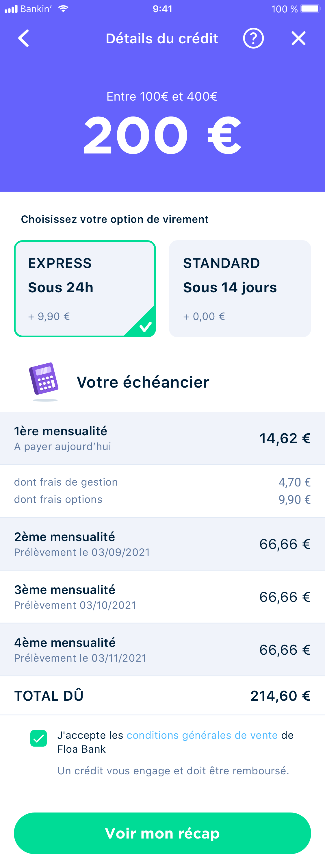
Task: Uncheck the Floa Bank conditions checkbox
Action: (x=38, y=738)
